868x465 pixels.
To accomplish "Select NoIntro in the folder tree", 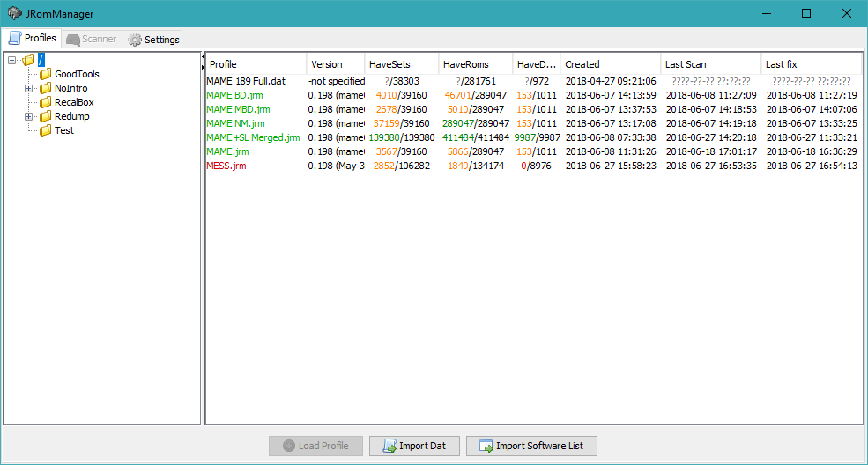I will coord(70,88).
